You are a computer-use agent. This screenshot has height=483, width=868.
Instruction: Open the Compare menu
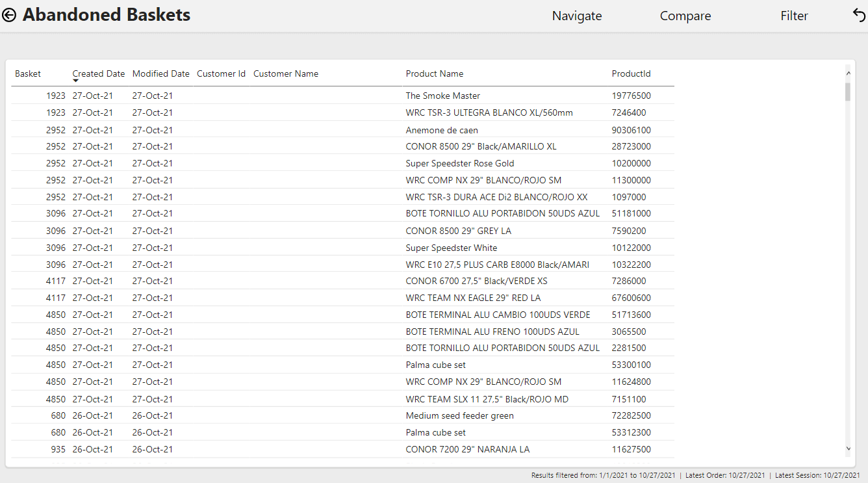685,16
